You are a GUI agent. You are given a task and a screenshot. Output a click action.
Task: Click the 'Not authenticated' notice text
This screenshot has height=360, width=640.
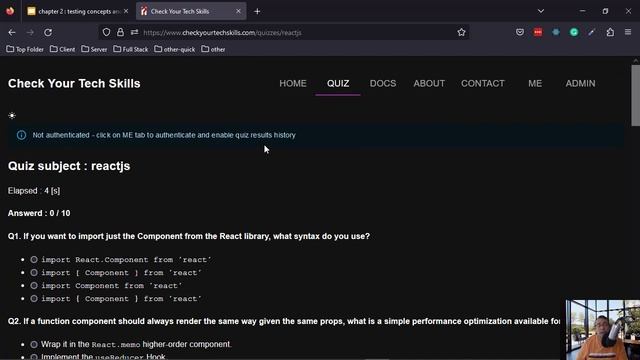(164, 135)
